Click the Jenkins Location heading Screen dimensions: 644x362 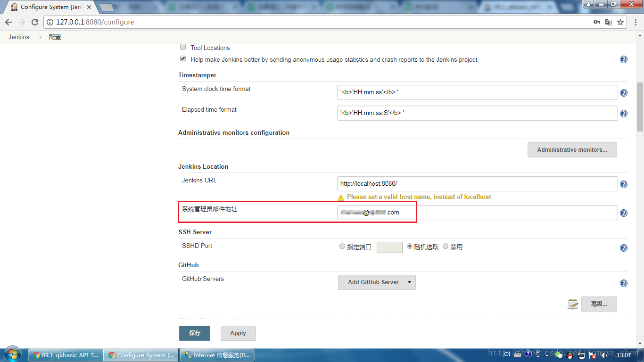tap(203, 167)
